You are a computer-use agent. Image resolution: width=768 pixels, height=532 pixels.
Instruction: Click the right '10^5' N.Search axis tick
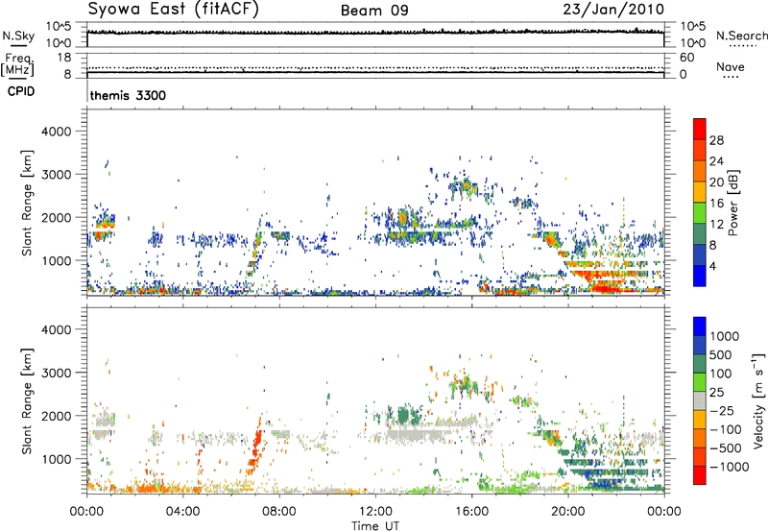pyautogui.click(x=692, y=27)
